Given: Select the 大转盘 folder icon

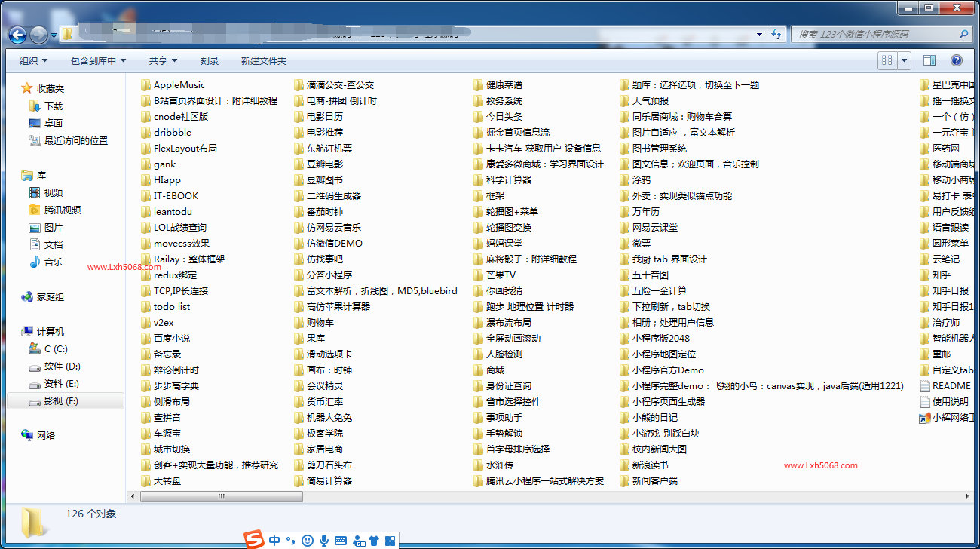Looking at the screenshot, I should (x=146, y=480).
